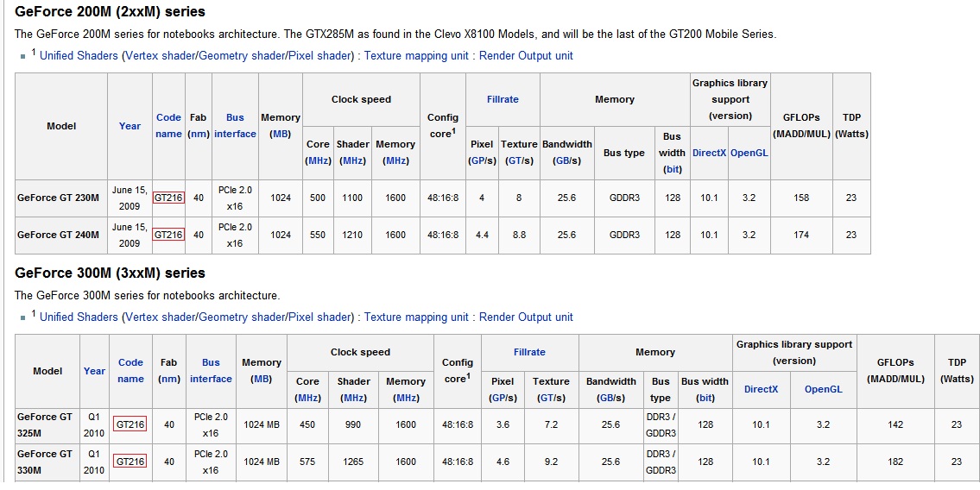This screenshot has width=980, height=490.
Task: Click Bus interface header link in 200M table
Action: 235,125
